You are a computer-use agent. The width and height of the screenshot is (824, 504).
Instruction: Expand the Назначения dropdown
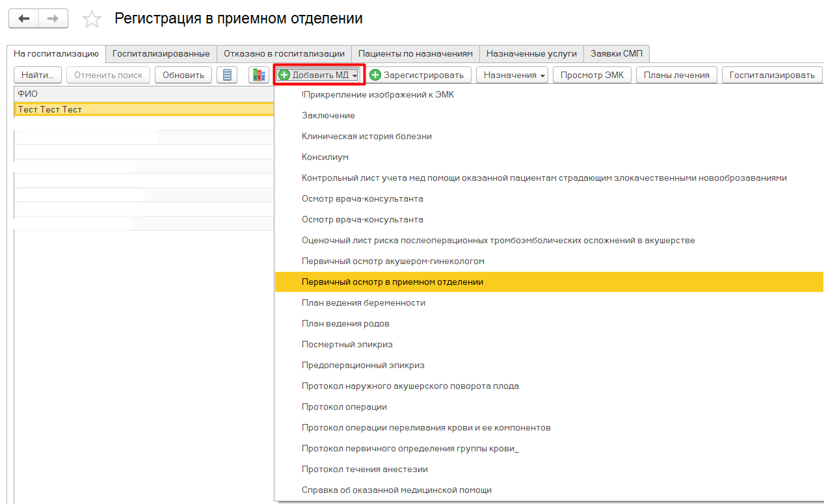coord(512,75)
